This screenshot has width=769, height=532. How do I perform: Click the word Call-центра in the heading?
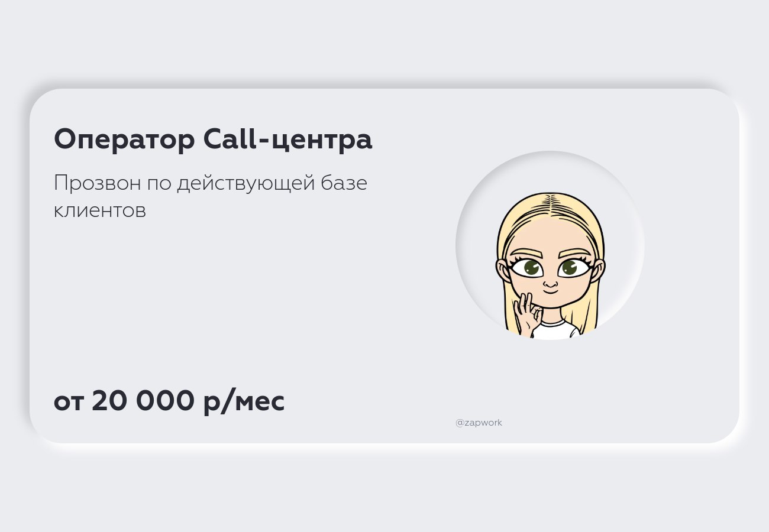pos(287,140)
